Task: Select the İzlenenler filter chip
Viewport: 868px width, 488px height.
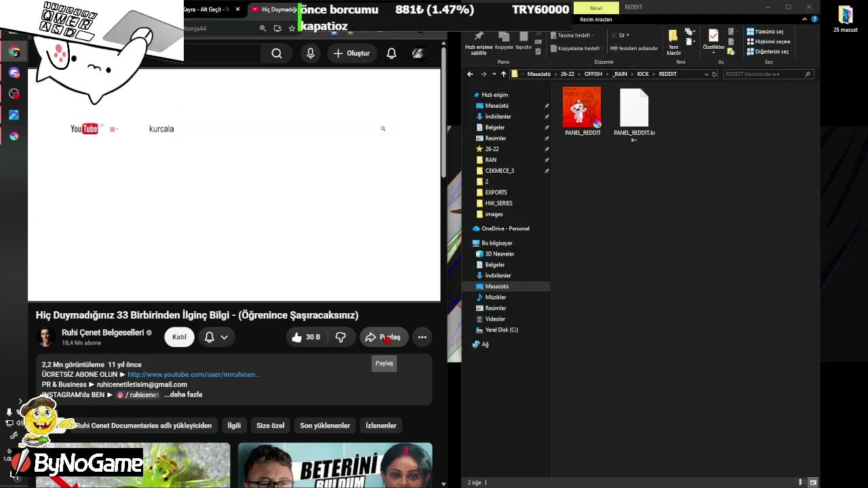Action: click(381, 426)
